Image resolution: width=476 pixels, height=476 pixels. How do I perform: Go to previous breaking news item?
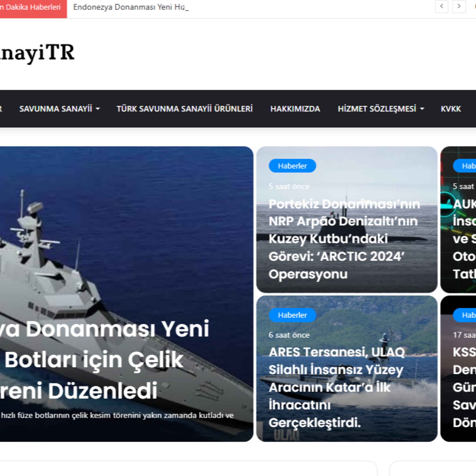tap(442, 6)
